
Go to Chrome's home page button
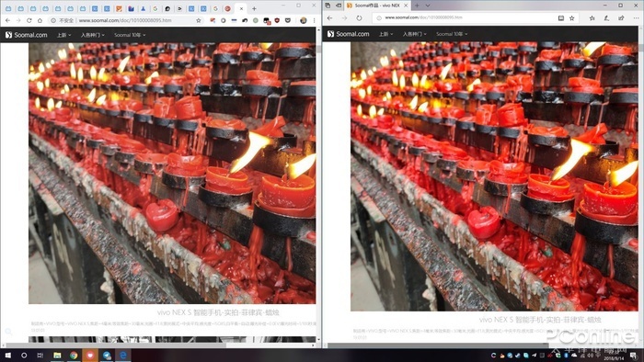point(40,20)
